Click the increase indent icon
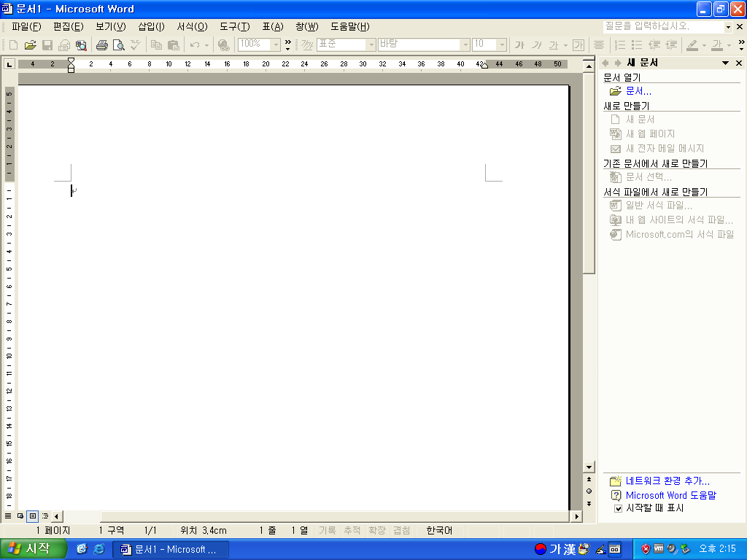The height and width of the screenshot is (560, 747). point(671,44)
